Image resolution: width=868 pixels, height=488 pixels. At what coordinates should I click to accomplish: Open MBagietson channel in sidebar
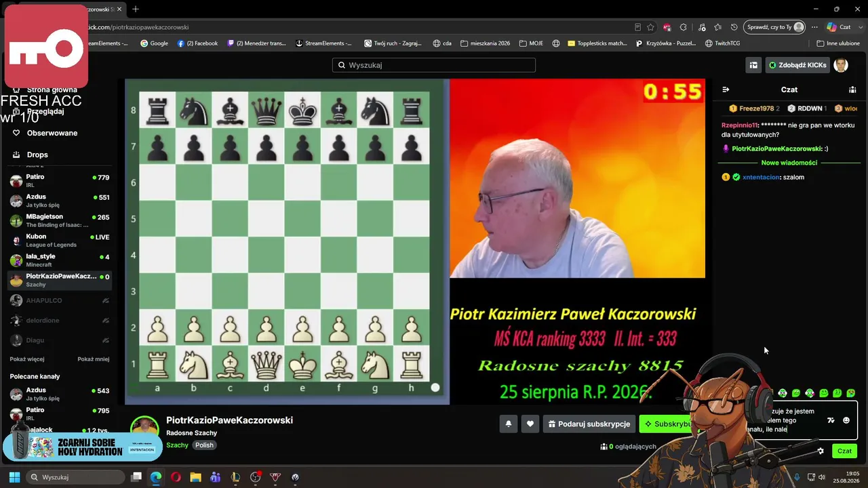[x=60, y=220]
